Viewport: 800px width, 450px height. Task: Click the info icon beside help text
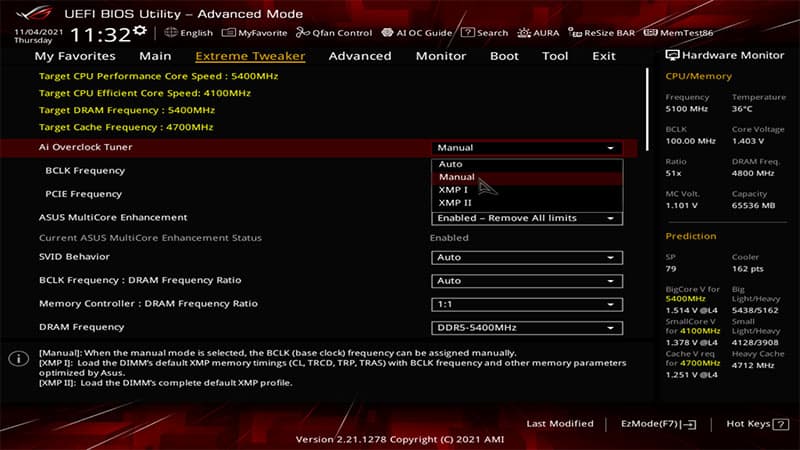[x=19, y=359]
